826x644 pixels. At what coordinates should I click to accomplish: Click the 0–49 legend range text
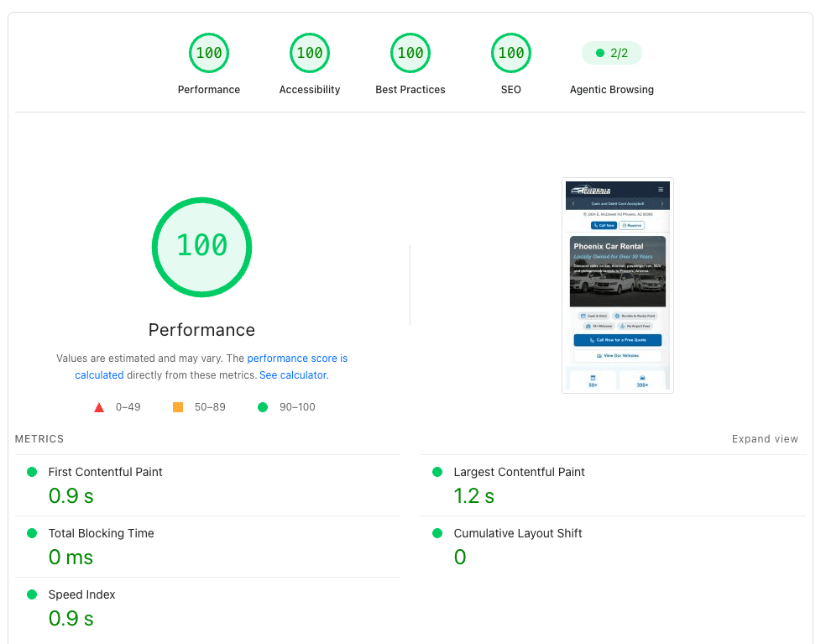(128, 407)
